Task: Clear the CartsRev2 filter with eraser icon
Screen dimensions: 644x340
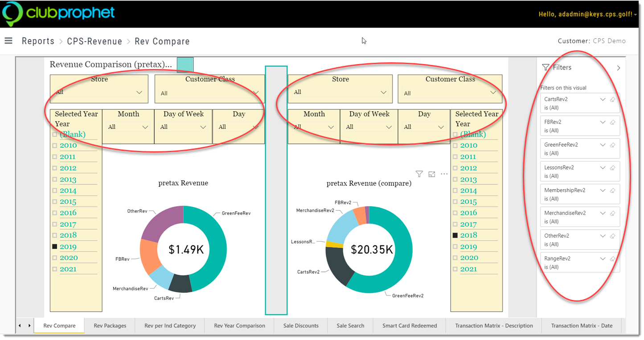Action: [612, 100]
